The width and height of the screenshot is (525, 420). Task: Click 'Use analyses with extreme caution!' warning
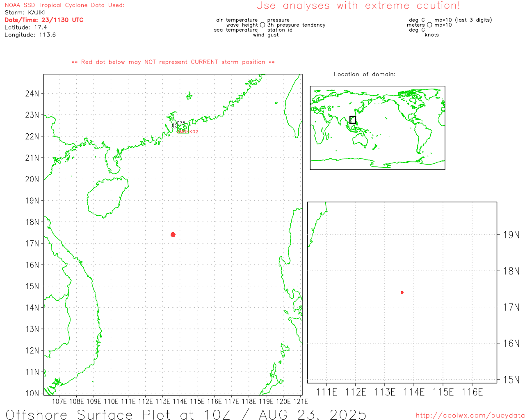coord(358,6)
